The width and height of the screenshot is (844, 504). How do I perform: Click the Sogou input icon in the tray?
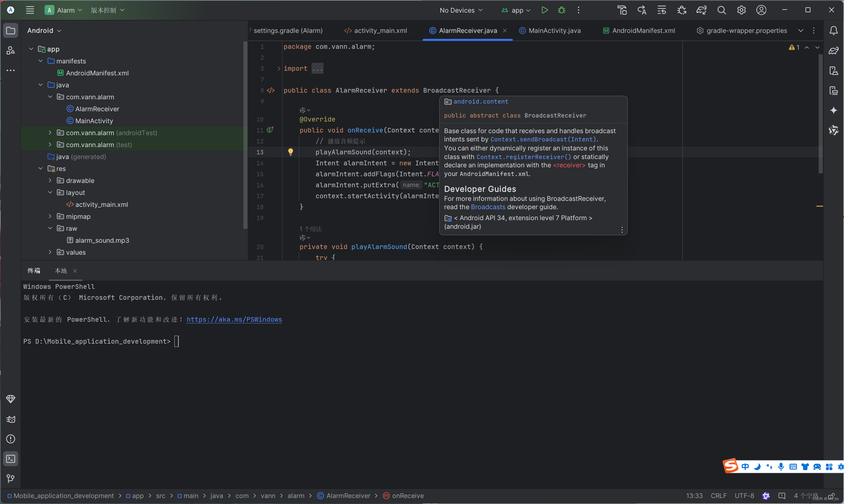pos(730,465)
